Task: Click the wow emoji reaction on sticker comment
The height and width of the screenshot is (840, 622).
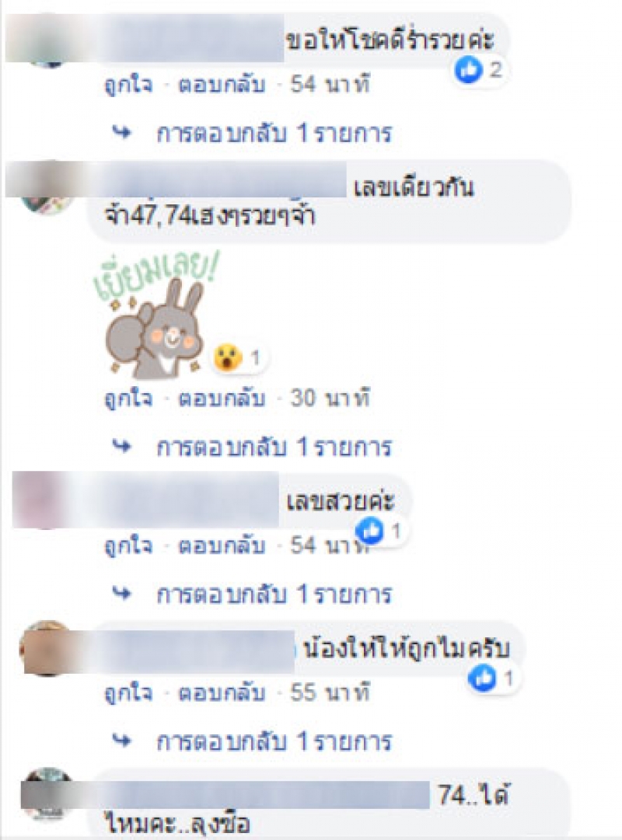Action: coord(227,357)
